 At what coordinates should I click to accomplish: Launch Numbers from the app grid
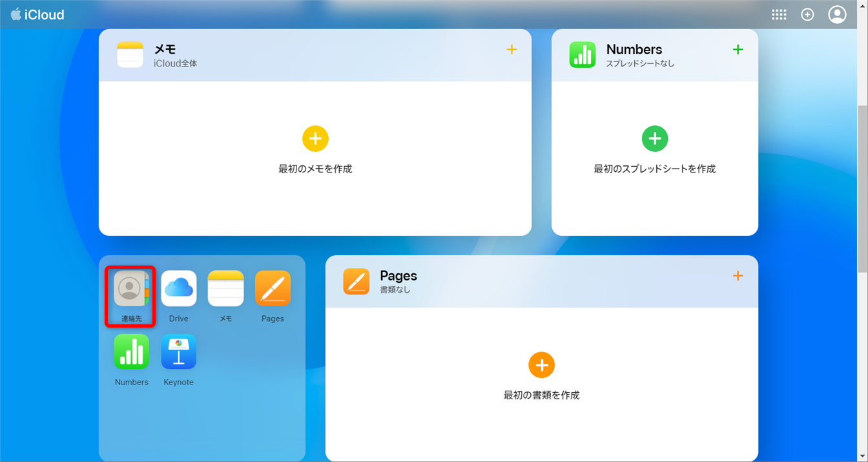pos(131,352)
